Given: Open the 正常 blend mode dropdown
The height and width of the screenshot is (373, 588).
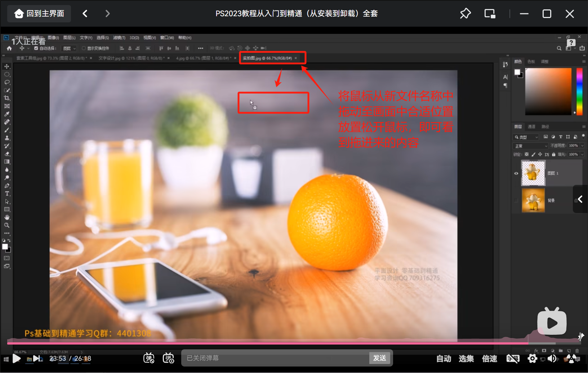Looking at the screenshot, I should click(x=530, y=146).
